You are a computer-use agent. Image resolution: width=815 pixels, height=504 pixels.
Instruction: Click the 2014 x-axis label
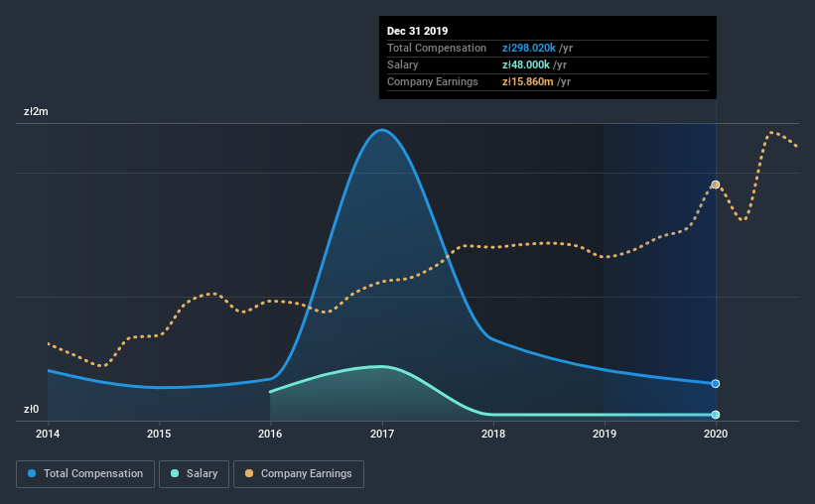[48, 434]
